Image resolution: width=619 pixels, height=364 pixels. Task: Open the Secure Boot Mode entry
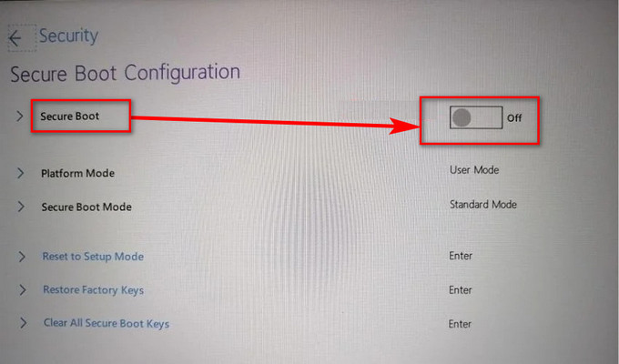point(86,207)
